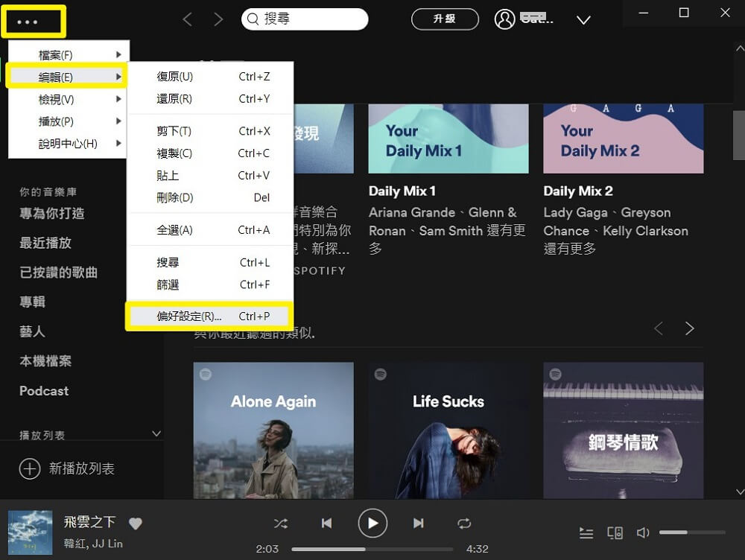The height and width of the screenshot is (560, 745).
Task: Click the scroll up arrow at right
Action: coord(740,48)
